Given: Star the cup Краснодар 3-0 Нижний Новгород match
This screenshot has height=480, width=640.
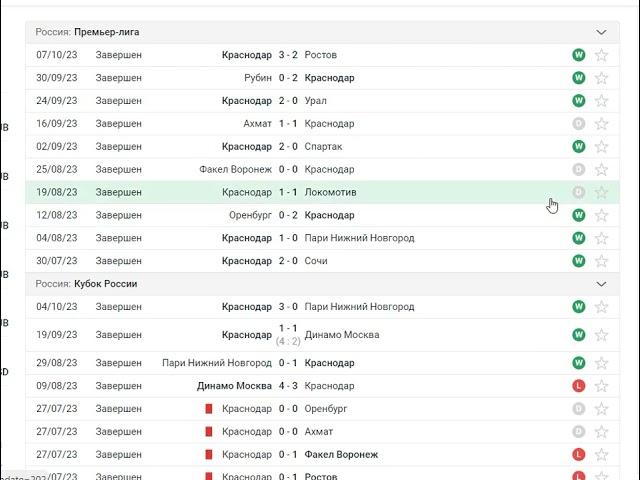Looking at the screenshot, I should click(601, 307).
